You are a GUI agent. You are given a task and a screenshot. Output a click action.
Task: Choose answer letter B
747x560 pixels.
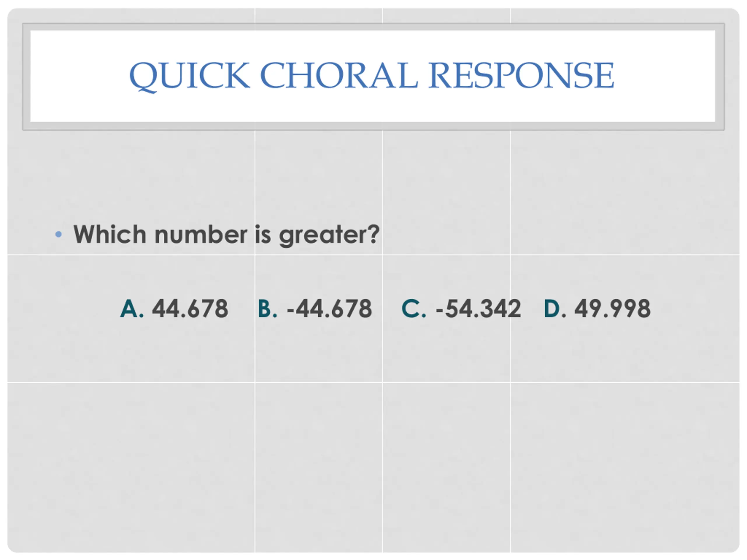coord(267,309)
